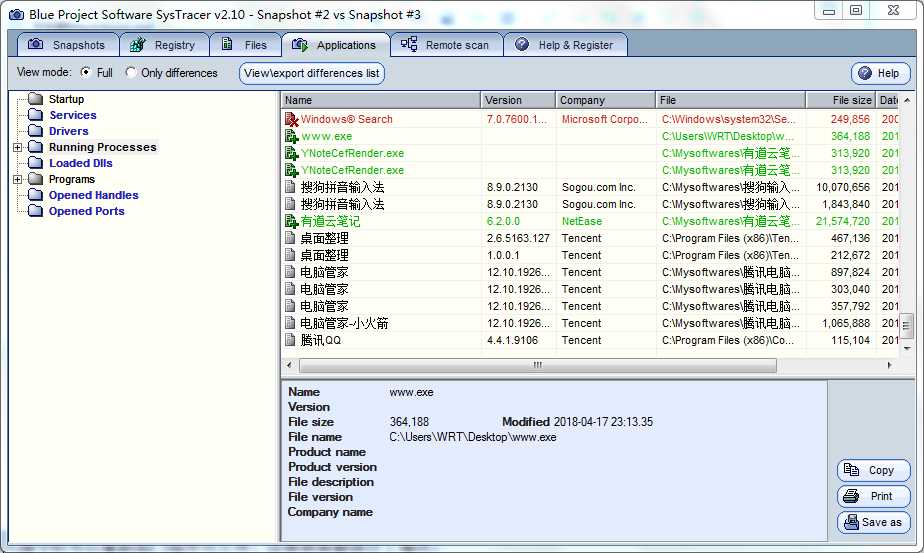Click the Help & Register question icon

coord(522,44)
